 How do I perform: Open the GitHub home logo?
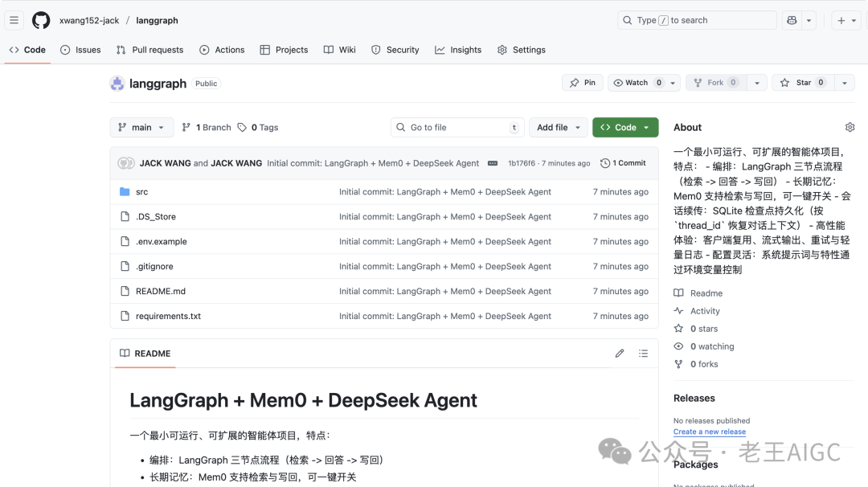point(40,20)
